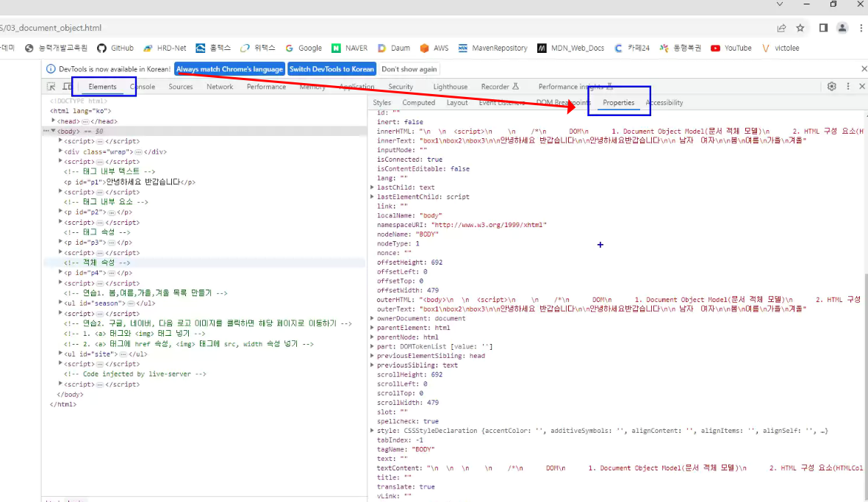Screen dimensions: 868x502
Task: Open the AWS bookmark
Action: click(x=434, y=49)
